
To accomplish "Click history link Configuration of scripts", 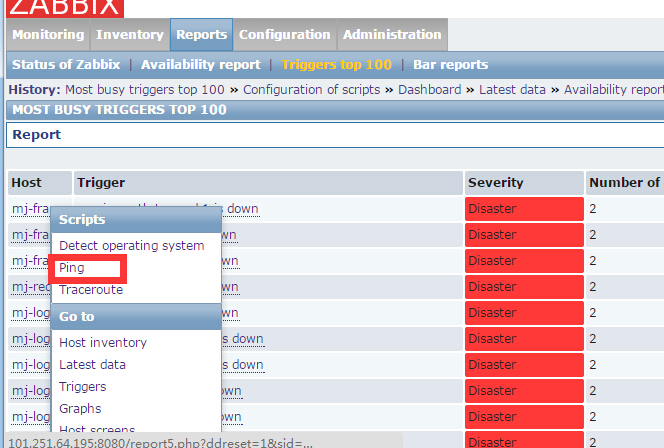I will pos(312,90).
